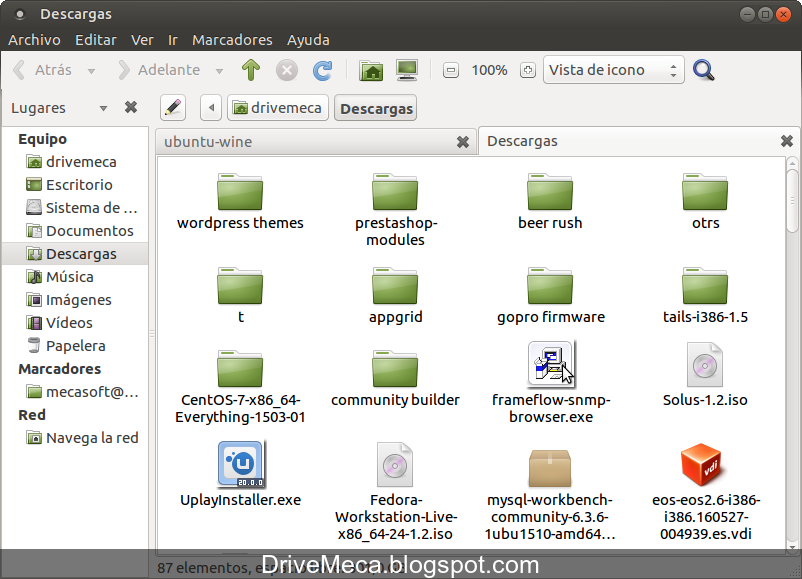Viewport: 802px width, 579px height.
Task: Increase zoom with the plus stepper
Action: coord(527,70)
